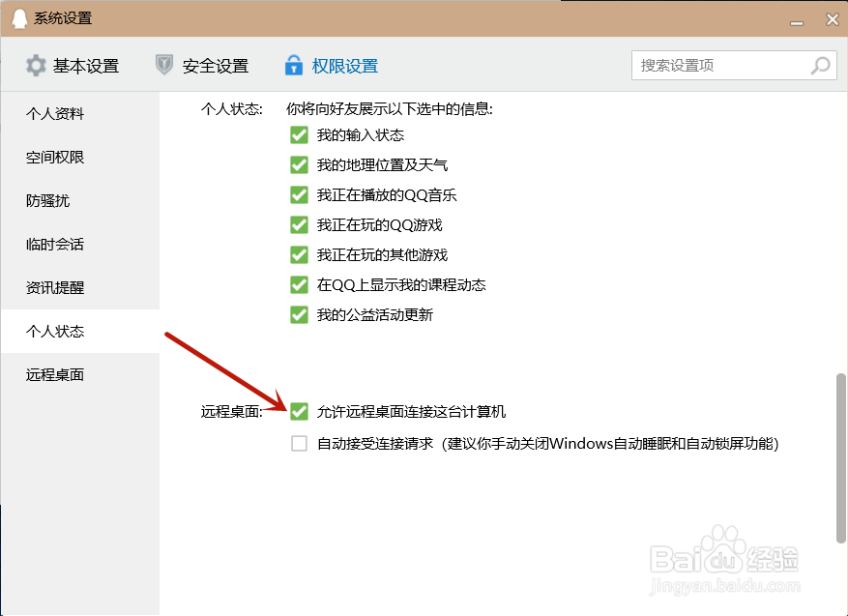Uncheck 我正在播放的QQ音乐
The width and height of the screenshot is (848, 616).
(x=299, y=194)
